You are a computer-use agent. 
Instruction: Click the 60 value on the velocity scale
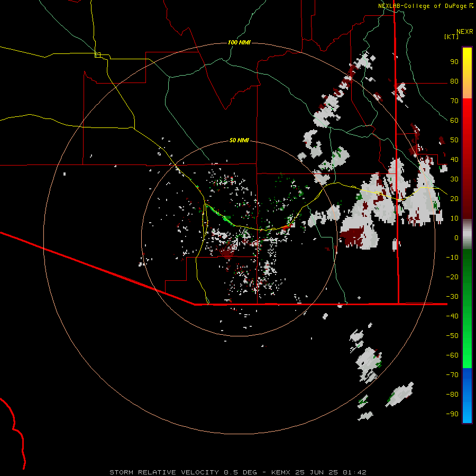(x=454, y=120)
